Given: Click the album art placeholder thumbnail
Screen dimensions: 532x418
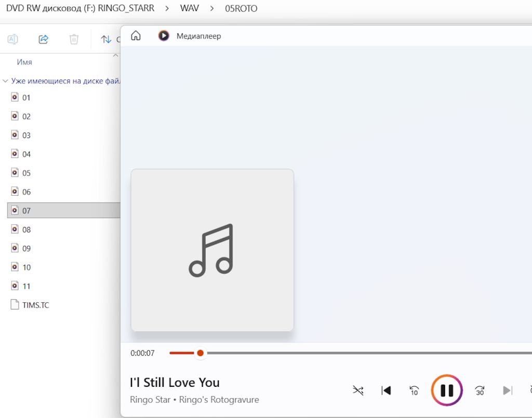Looking at the screenshot, I should click(x=212, y=250).
